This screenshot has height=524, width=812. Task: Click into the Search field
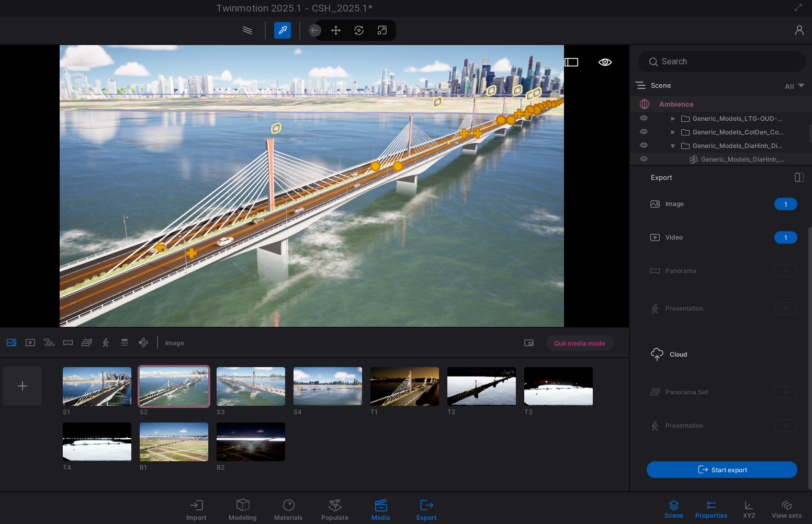[x=722, y=62]
